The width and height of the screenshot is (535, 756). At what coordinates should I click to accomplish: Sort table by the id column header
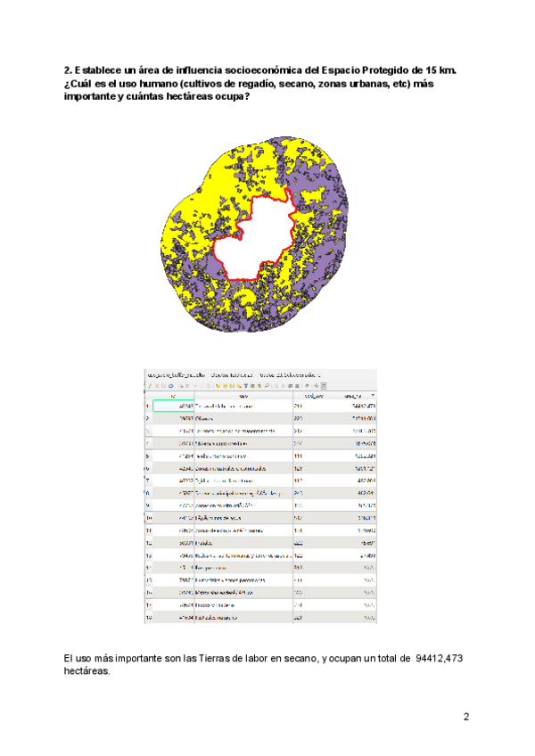[x=173, y=396]
